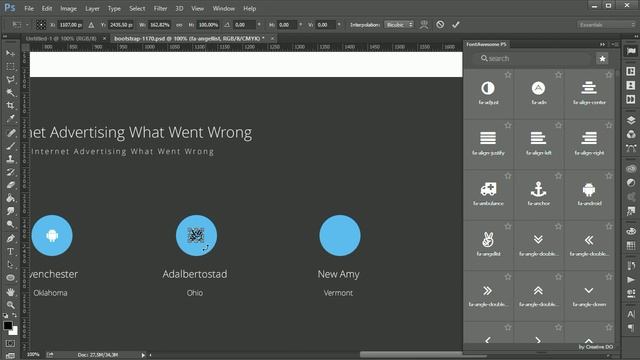Viewport: 640px width, 360px height.
Task: Select the Rectangular Marquee tool
Action: click(10, 66)
